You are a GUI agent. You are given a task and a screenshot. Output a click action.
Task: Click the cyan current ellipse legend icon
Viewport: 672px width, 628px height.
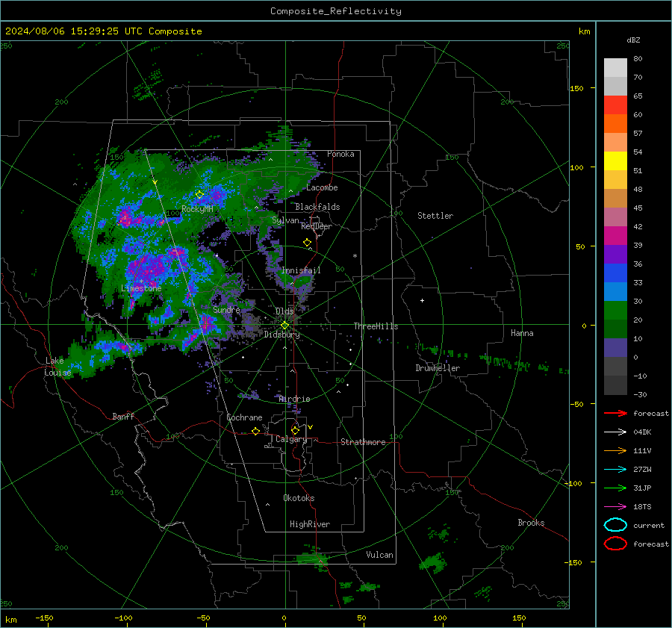coord(615,525)
